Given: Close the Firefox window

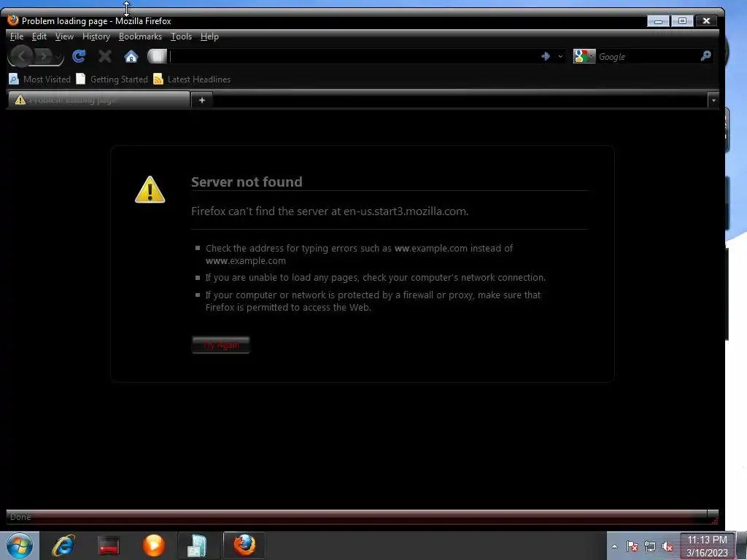Looking at the screenshot, I should pyautogui.click(x=706, y=21).
